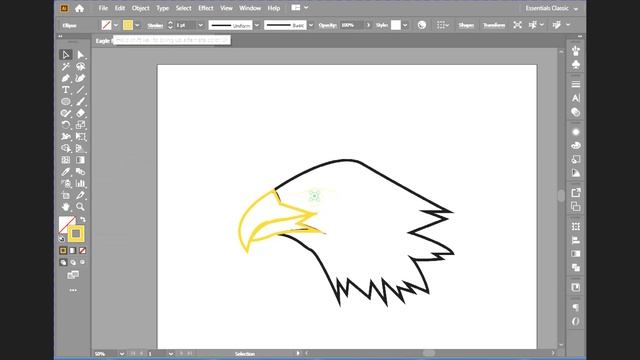Image resolution: width=640 pixels, height=360 pixels.
Task: Choose the Scale tool
Action: 80,125
